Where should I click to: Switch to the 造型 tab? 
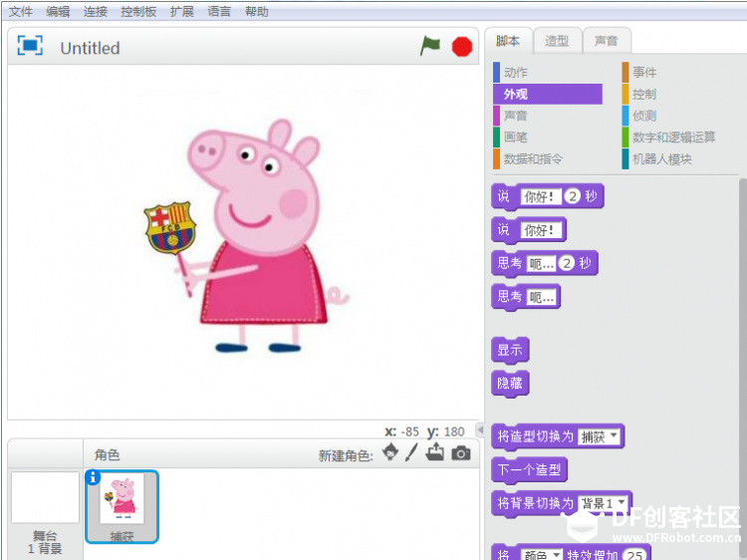pos(558,41)
